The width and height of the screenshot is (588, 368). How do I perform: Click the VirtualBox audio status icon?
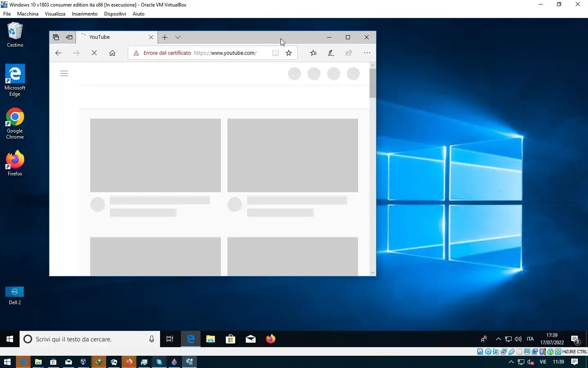496,352
